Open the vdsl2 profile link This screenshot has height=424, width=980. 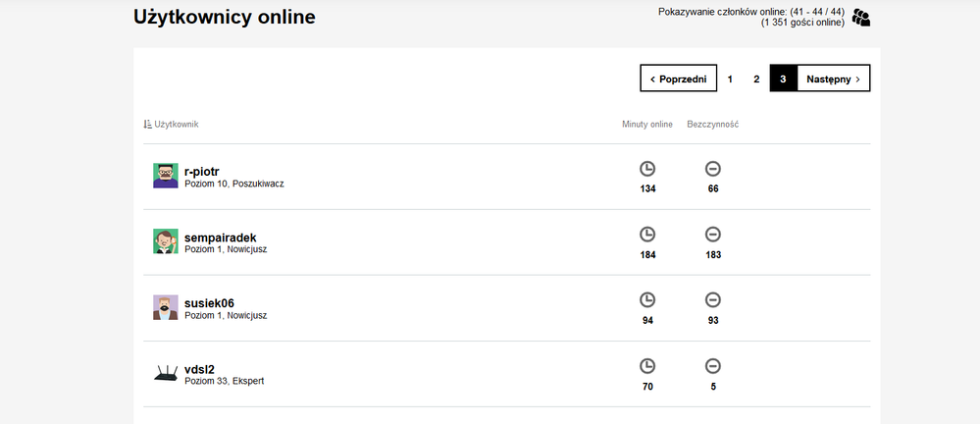[199, 368]
